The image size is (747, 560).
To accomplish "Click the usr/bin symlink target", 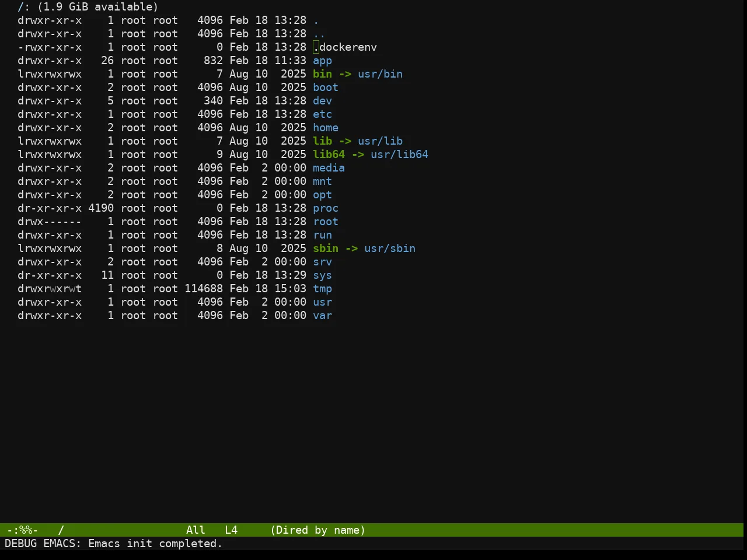I will pyautogui.click(x=380, y=74).
